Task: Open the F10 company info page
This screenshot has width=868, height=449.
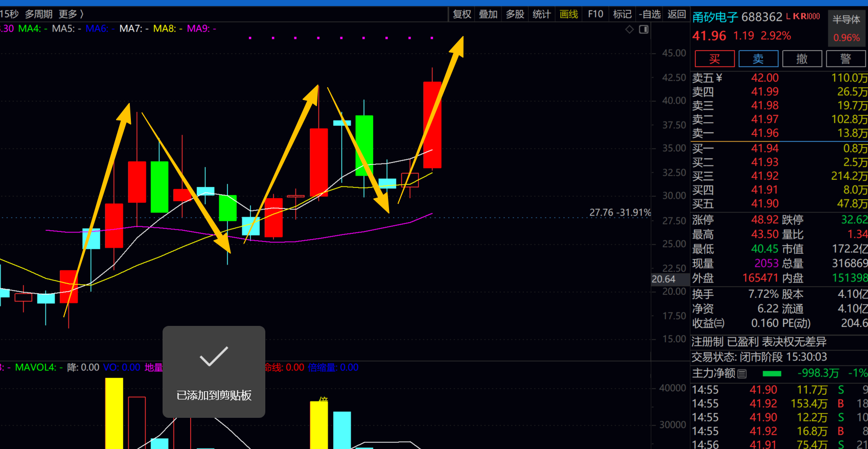Action: tap(596, 14)
